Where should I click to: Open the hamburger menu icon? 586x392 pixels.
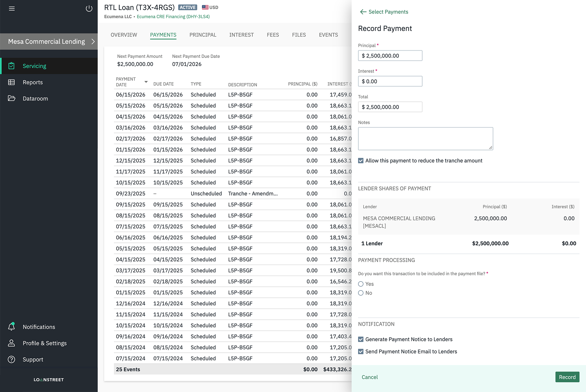tap(12, 9)
